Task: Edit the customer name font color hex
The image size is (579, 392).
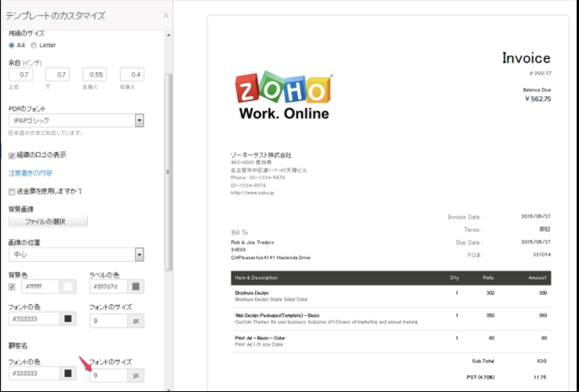Action: (35, 373)
